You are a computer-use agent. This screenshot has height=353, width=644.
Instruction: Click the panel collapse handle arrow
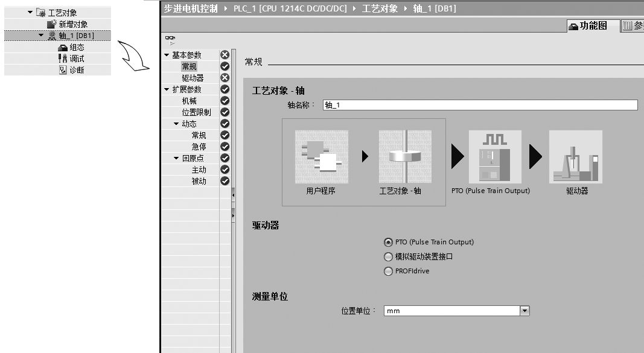[x=234, y=195]
